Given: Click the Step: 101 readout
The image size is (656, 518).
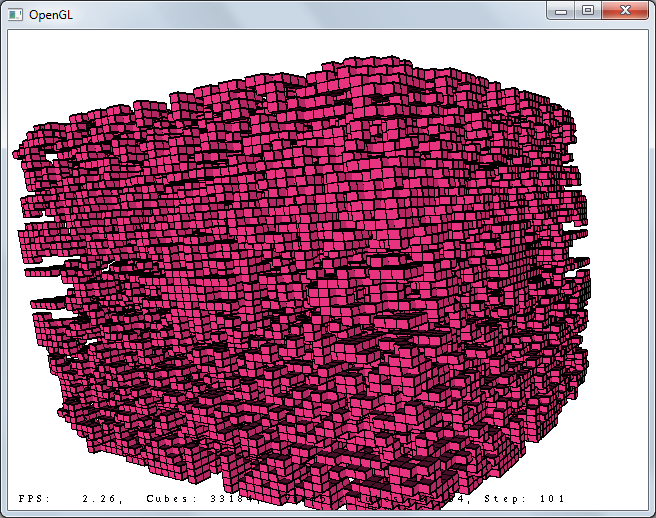Looking at the screenshot, I should coord(524,498).
